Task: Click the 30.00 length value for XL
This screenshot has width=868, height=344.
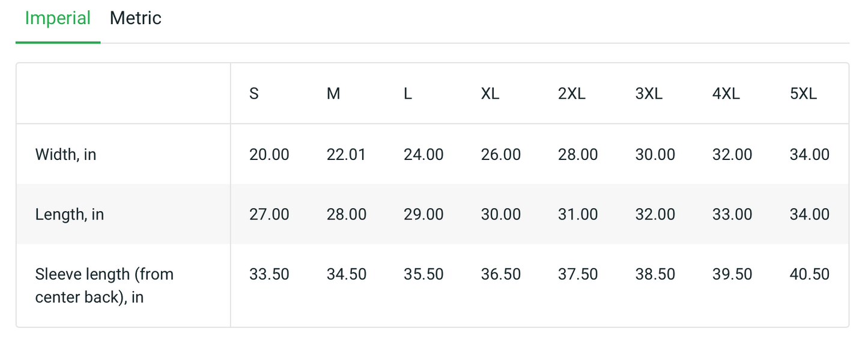Action: 500,214
